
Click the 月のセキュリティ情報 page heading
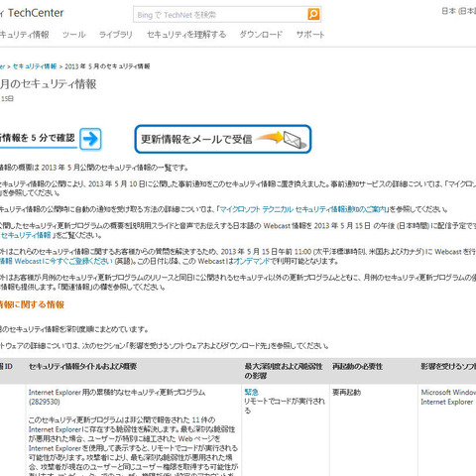click(x=49, y=84)
